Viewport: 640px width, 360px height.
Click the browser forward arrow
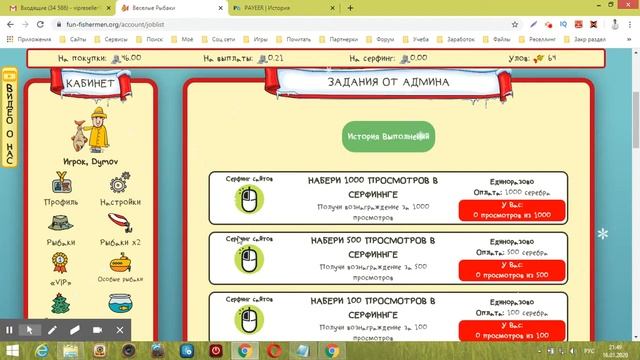tap(25, 24)
